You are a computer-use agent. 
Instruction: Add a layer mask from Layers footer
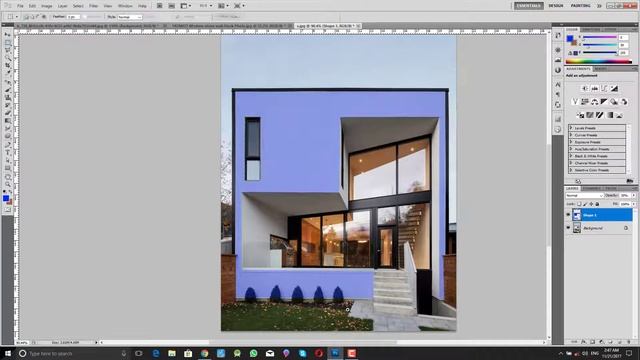click(592, 342)
